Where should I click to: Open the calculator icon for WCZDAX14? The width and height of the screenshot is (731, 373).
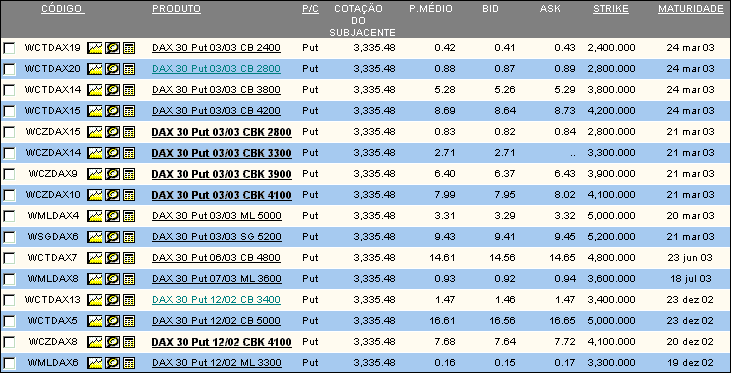point(129,153)
